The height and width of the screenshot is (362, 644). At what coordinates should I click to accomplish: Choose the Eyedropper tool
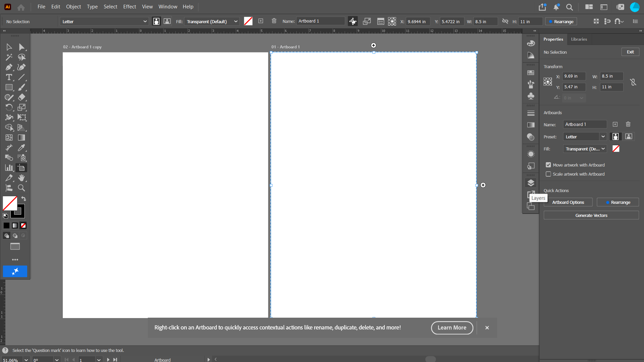point(22,148)
